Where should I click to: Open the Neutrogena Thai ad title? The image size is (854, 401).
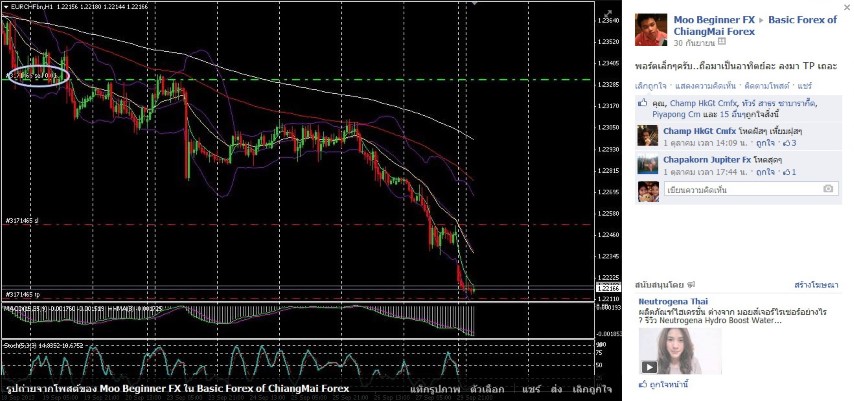coord(673,301)
